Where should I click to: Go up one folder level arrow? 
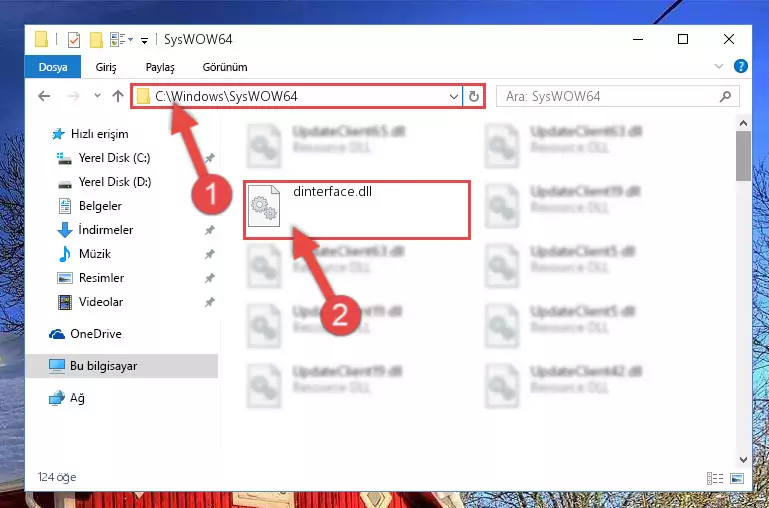[x=118, y=96]
